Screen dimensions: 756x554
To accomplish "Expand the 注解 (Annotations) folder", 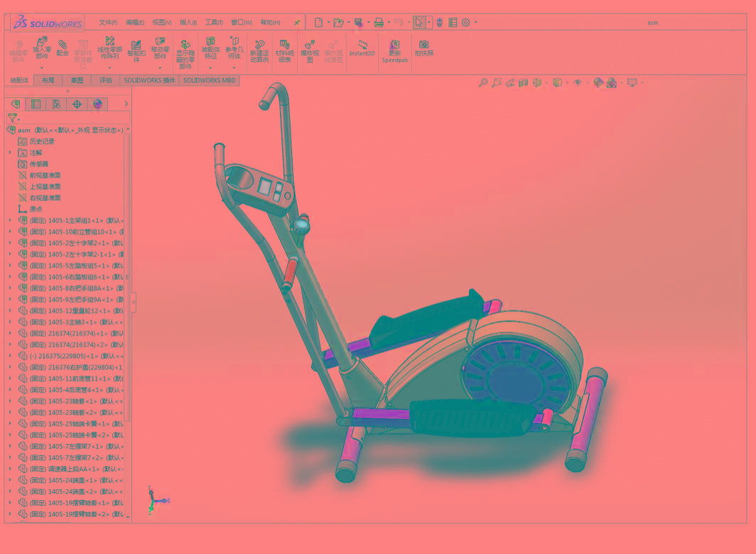I will (10, 153).
